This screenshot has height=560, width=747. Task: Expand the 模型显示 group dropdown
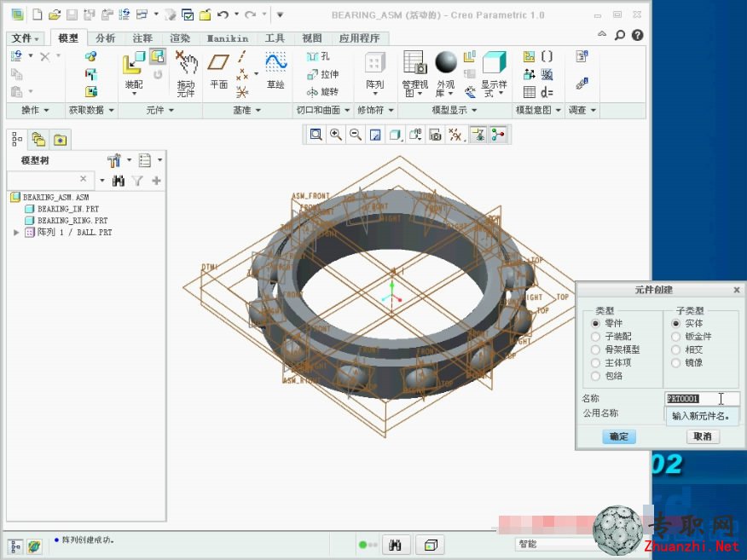[x=455, y=110]
